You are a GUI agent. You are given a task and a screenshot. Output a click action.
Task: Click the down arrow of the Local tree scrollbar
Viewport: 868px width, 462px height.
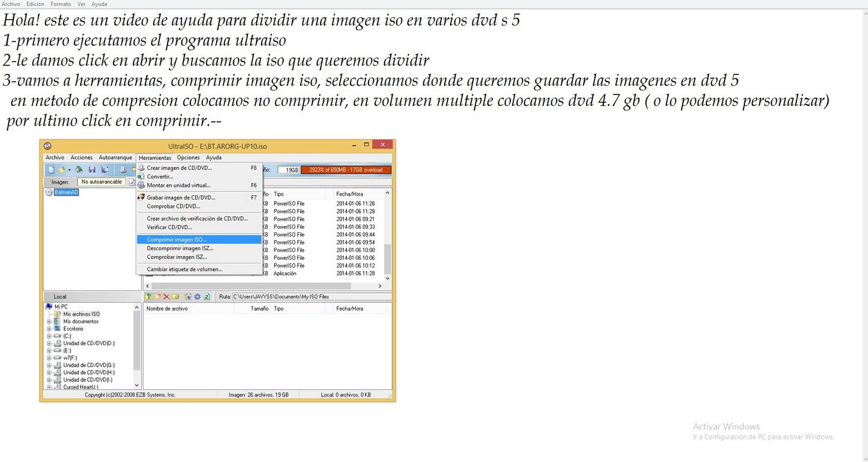(x=137, y=385)
